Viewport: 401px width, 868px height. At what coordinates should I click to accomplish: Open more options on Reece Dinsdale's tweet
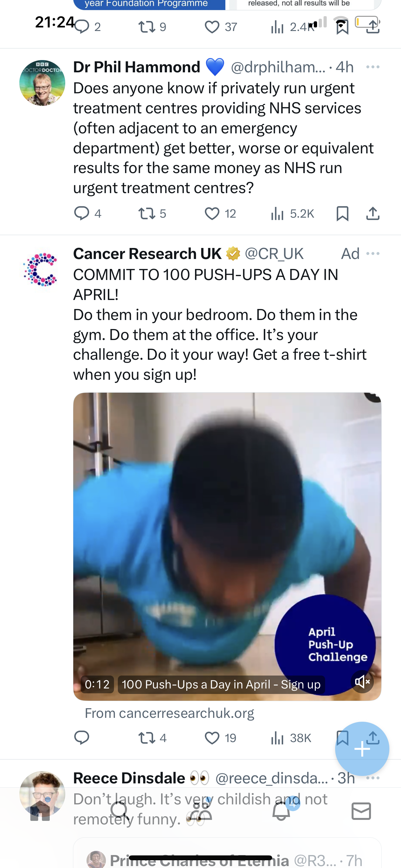(373, 778)
